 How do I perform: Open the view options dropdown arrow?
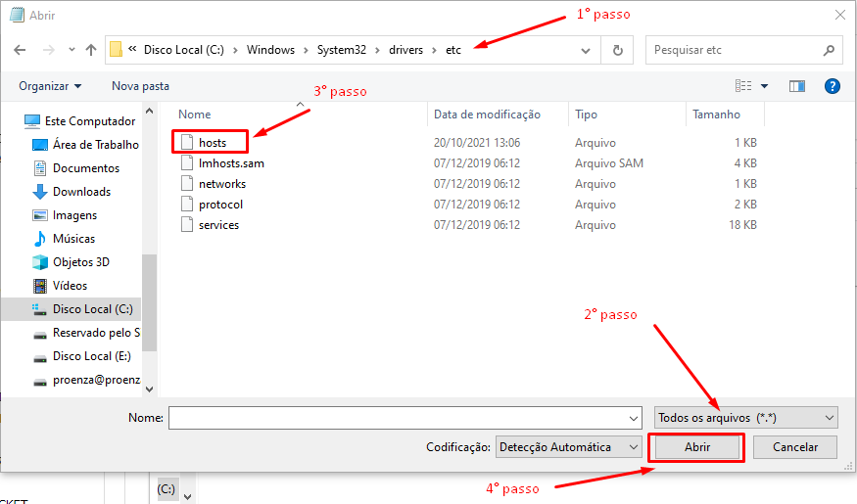(x=765, y=86)
